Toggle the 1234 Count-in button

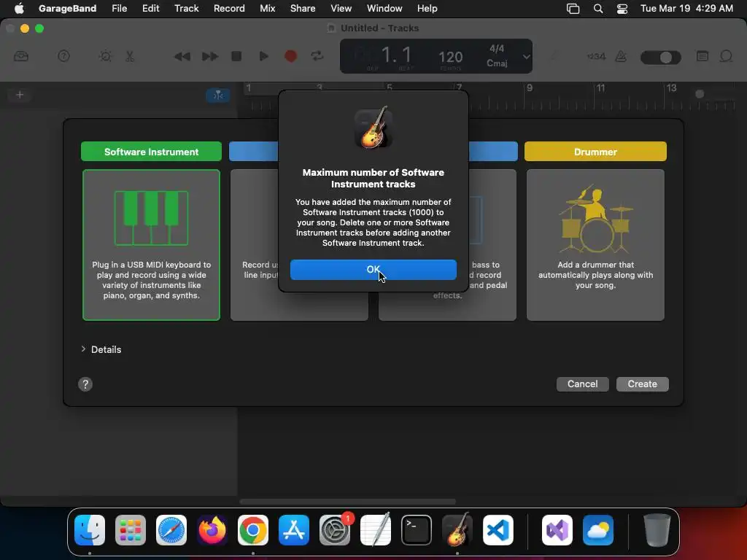click(596, 56)
